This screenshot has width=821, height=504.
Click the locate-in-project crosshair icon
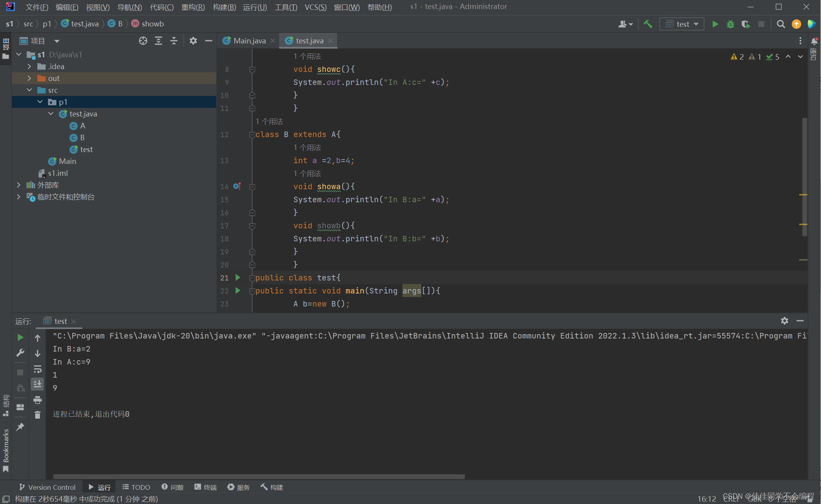point(143,41)
